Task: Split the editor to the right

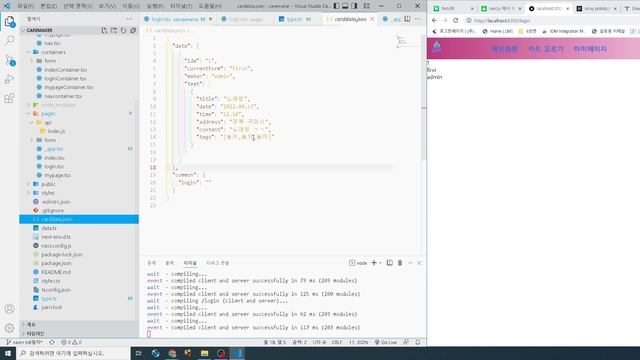Action: tap(407, 19)
